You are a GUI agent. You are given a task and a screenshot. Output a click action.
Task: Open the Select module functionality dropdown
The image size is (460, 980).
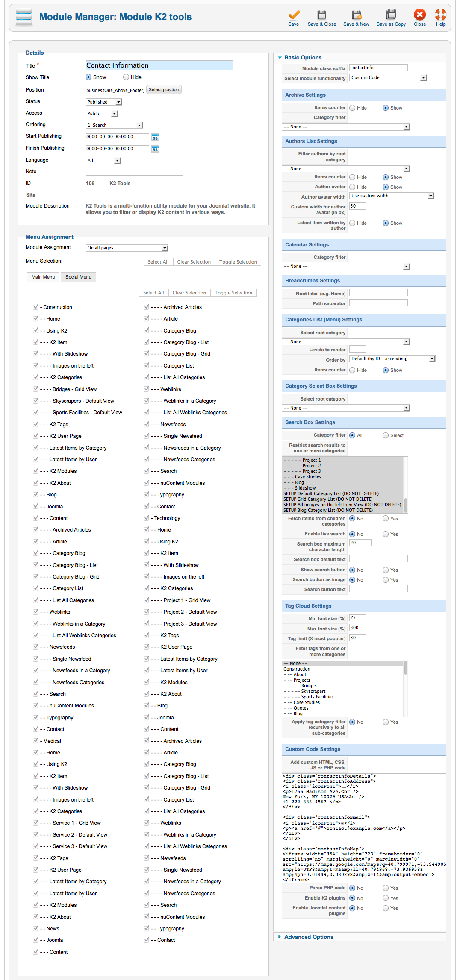pos(388,78)
